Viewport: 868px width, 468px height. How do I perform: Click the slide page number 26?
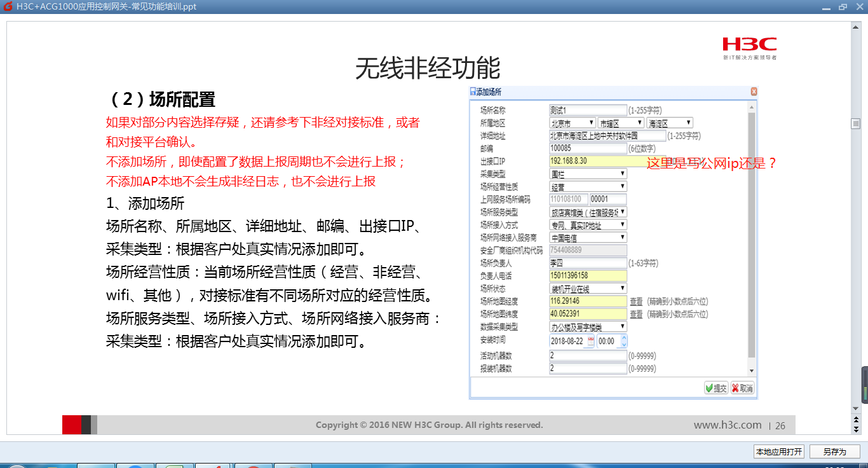point(780,425)
